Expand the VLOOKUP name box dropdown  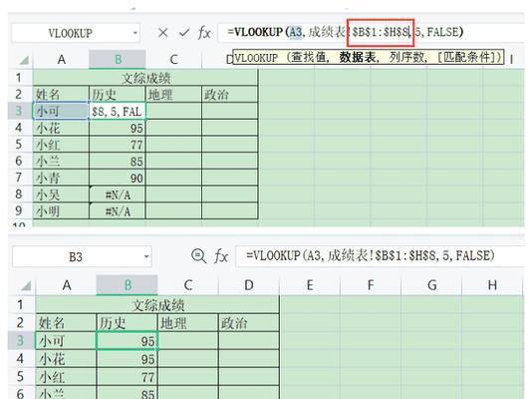(135, 33)
